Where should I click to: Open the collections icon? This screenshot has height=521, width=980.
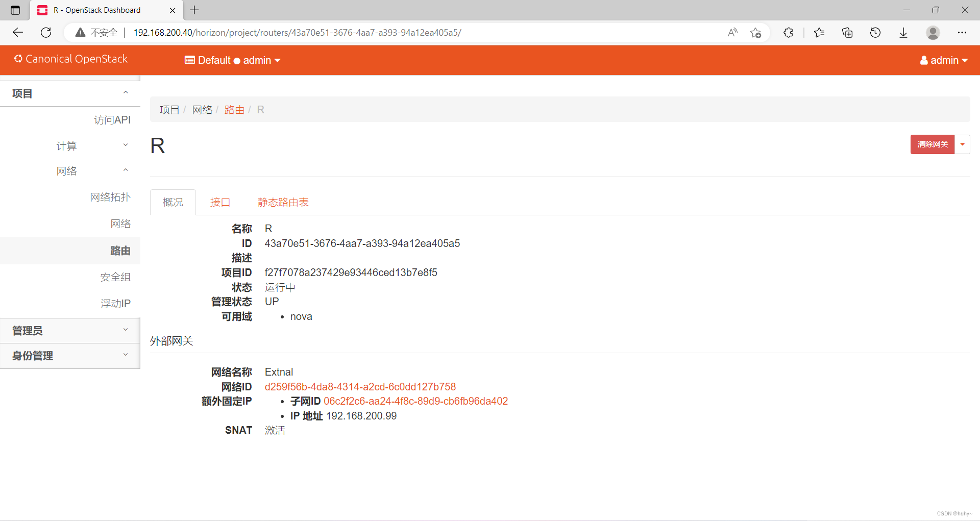(847, 33)
